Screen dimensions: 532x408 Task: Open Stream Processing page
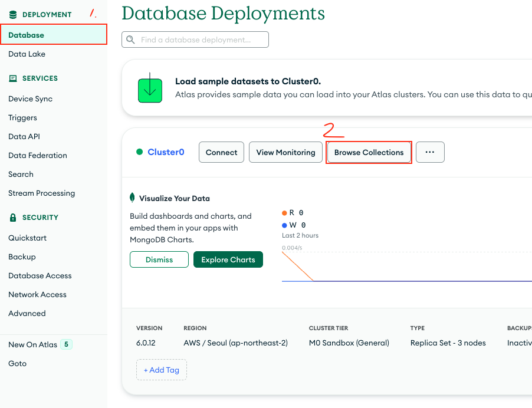[42, 193]
